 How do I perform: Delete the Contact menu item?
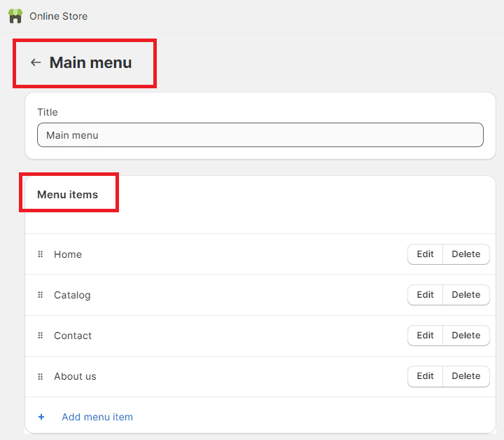pos(465,336)
